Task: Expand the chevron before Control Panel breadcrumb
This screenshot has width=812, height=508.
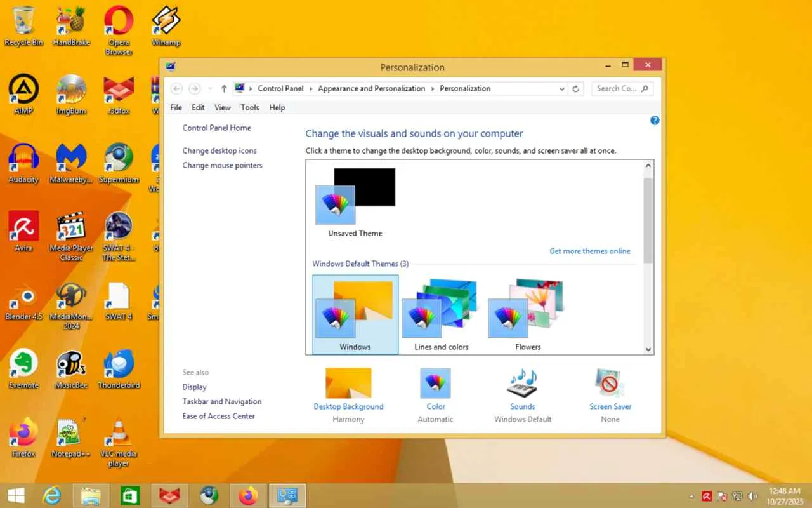Action: pyautogui.click(x=251, y=89)
